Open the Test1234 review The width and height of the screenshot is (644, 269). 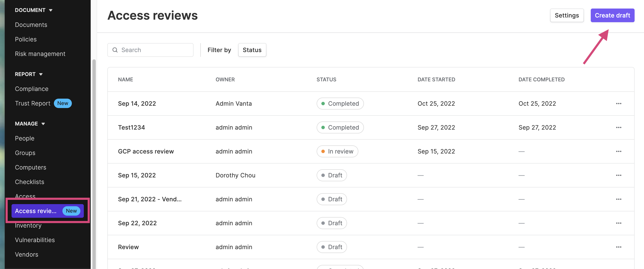tap(131, 127)
